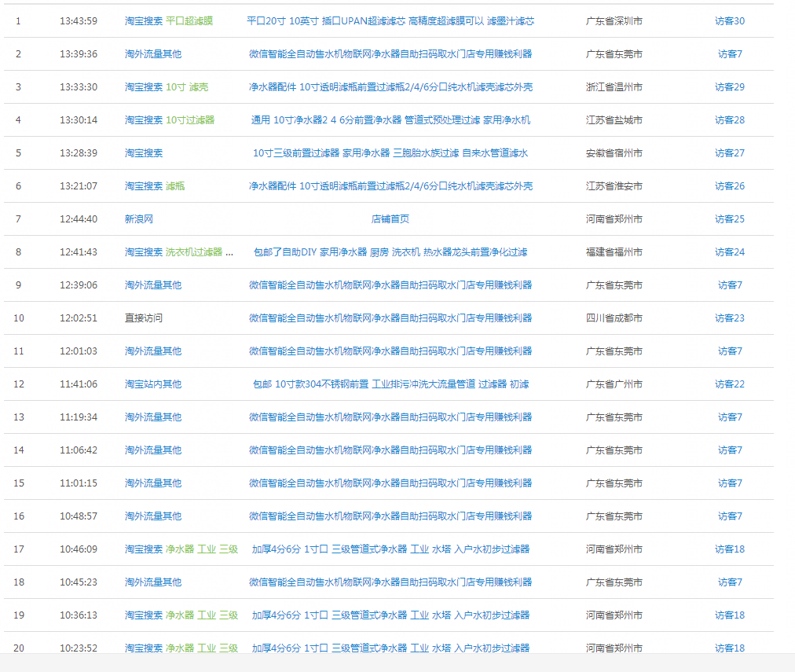Screen dimensions: 795x672
Task: Open 微信智能全自动售水机 product in row 14
Action: [390, 450]
